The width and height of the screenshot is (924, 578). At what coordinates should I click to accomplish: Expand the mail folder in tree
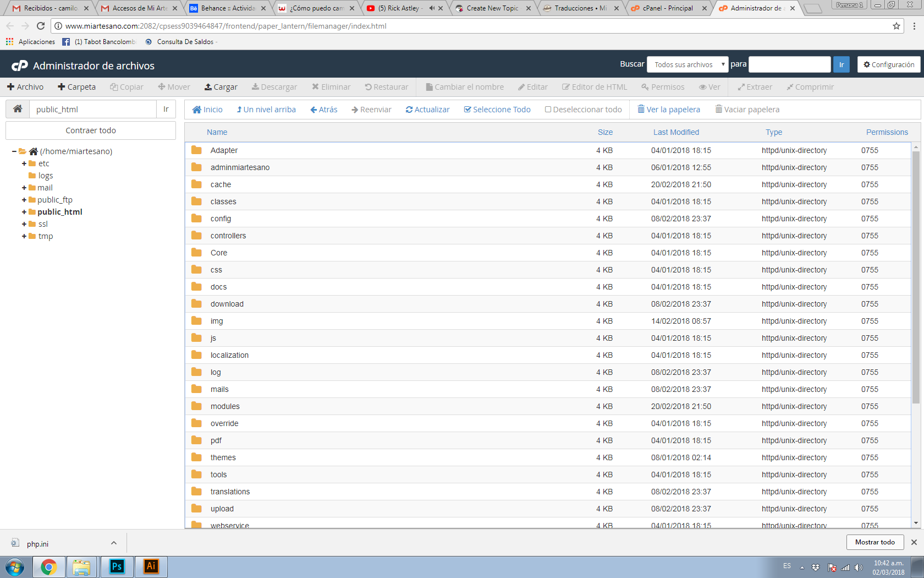point(24,188)
